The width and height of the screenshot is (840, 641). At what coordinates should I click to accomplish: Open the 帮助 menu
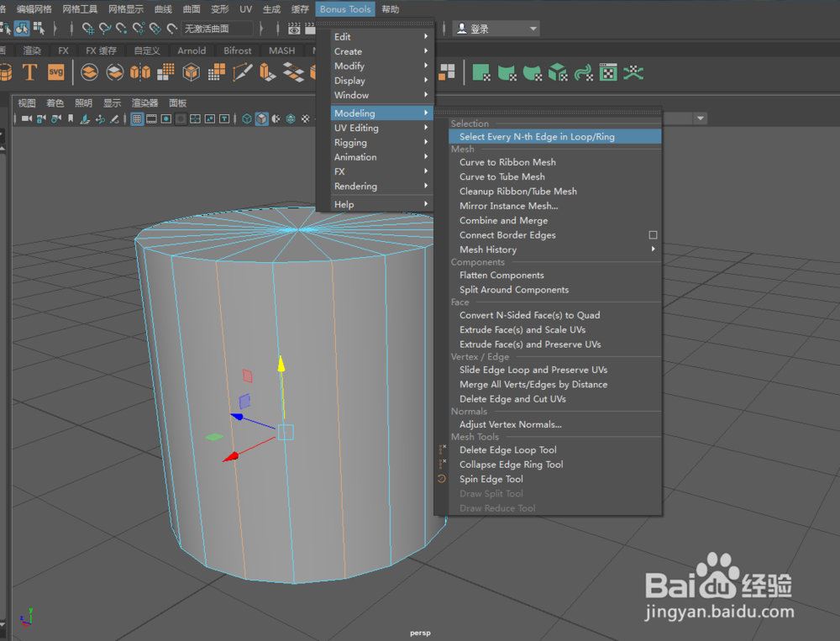[x=390, y=9]
